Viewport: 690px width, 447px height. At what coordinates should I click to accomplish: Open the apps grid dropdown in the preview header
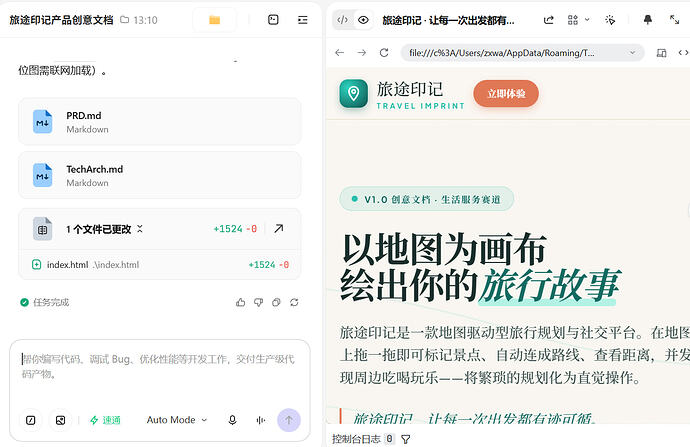tap(578, 20)
